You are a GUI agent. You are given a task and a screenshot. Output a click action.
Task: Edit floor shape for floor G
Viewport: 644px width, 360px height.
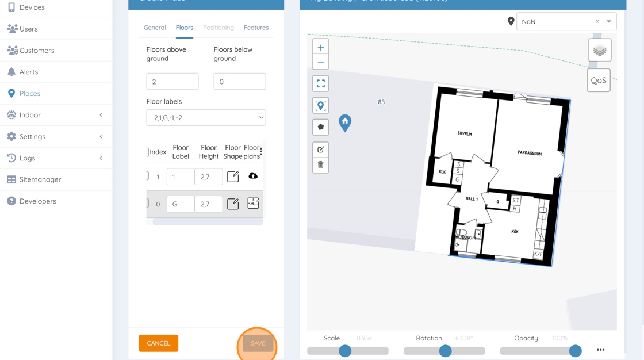coord(233,204)
